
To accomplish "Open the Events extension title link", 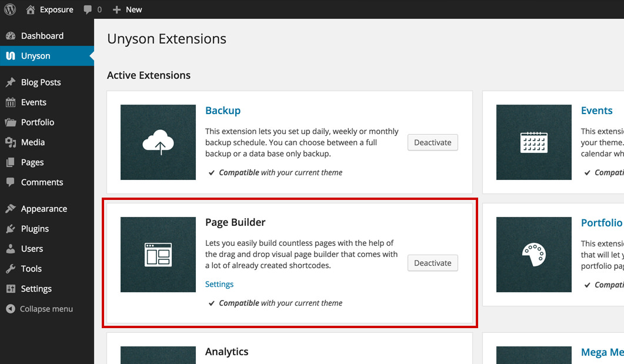I will pos(596,111).
